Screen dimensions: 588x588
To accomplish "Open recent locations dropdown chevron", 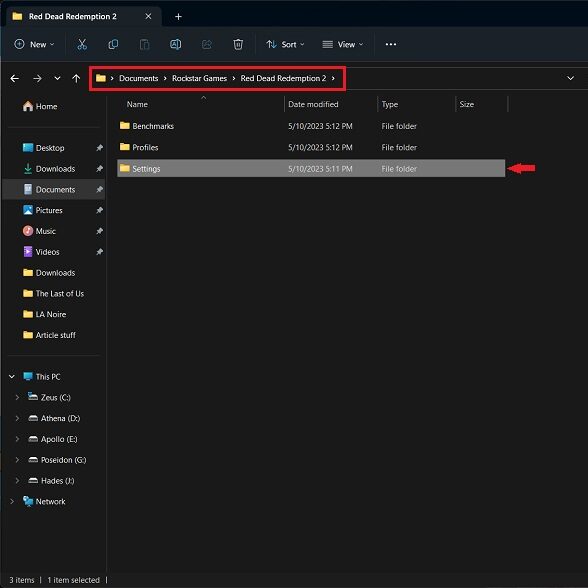I will pyautogui.click(x=57, y=78).
